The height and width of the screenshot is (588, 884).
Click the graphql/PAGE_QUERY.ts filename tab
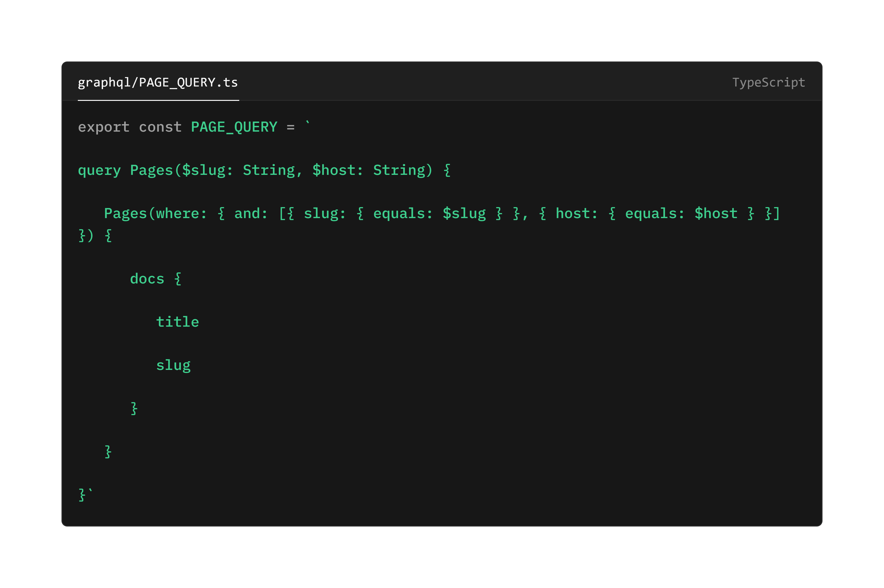(x=158, y=82)
